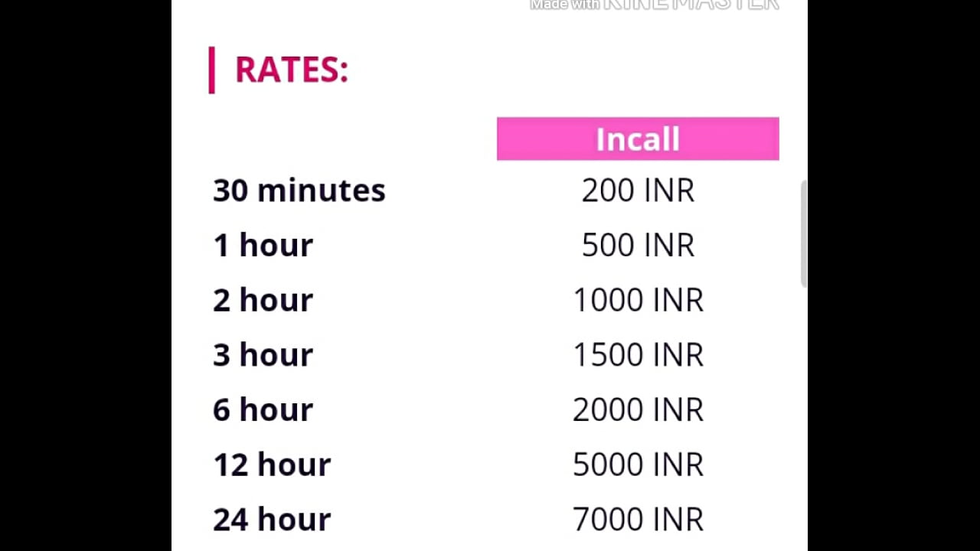Click the pink Incall column header
Image resolution: width=980 pixels, height=551 pixels.
click(638, 139)
